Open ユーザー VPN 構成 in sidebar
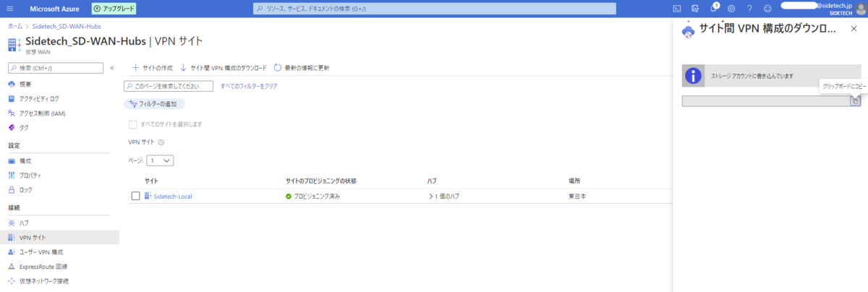Screen dimensions: 868x292 point(41,252)
